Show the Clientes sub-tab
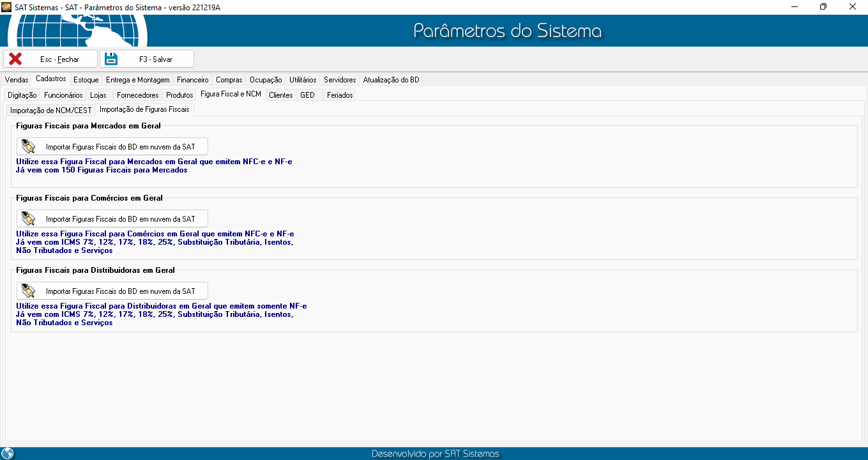 280,95
